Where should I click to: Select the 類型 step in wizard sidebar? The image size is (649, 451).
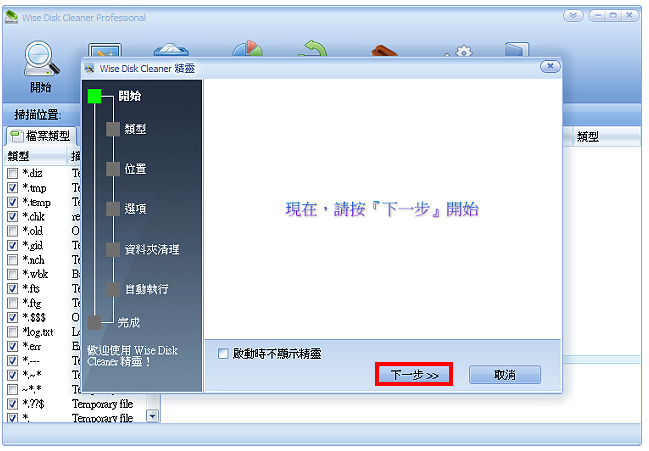[x=126, y=130]
